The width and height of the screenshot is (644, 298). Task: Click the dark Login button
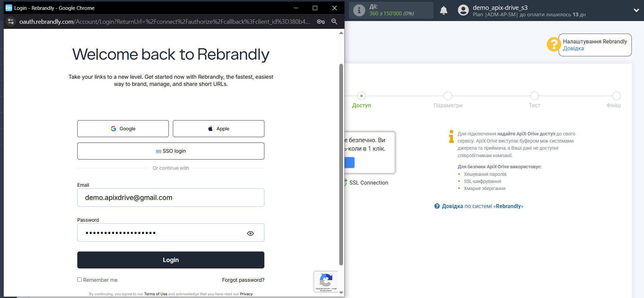pyautogui.click(x=171, y=260)
